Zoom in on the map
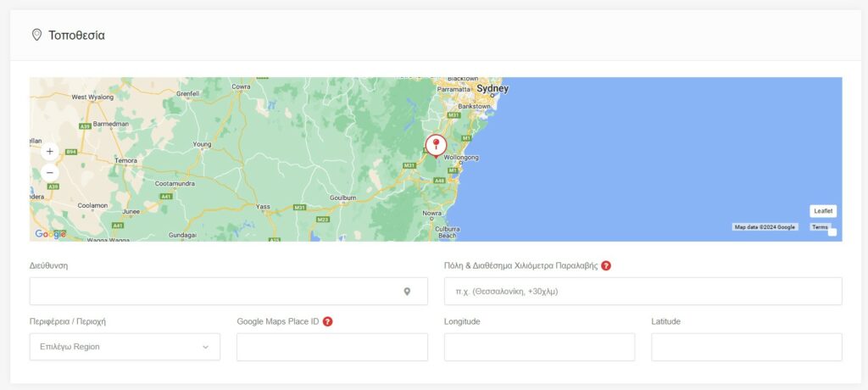The height and width of the screenshot is (390, 868). tap(49, 152)
